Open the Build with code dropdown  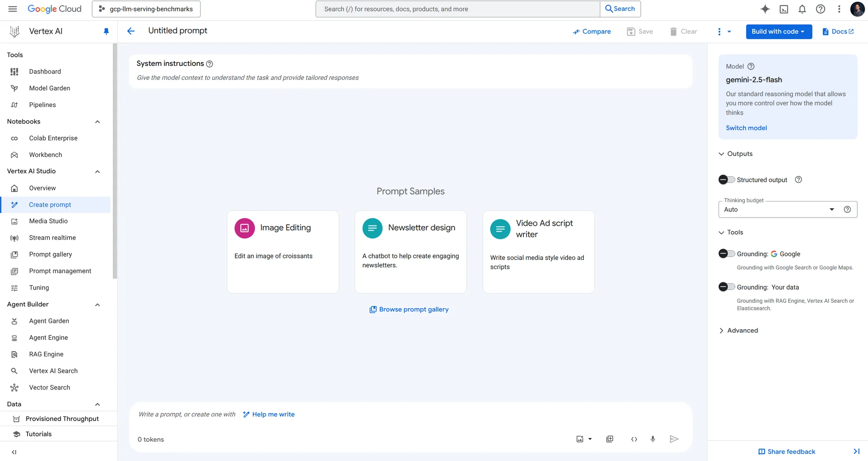[779, 31]
